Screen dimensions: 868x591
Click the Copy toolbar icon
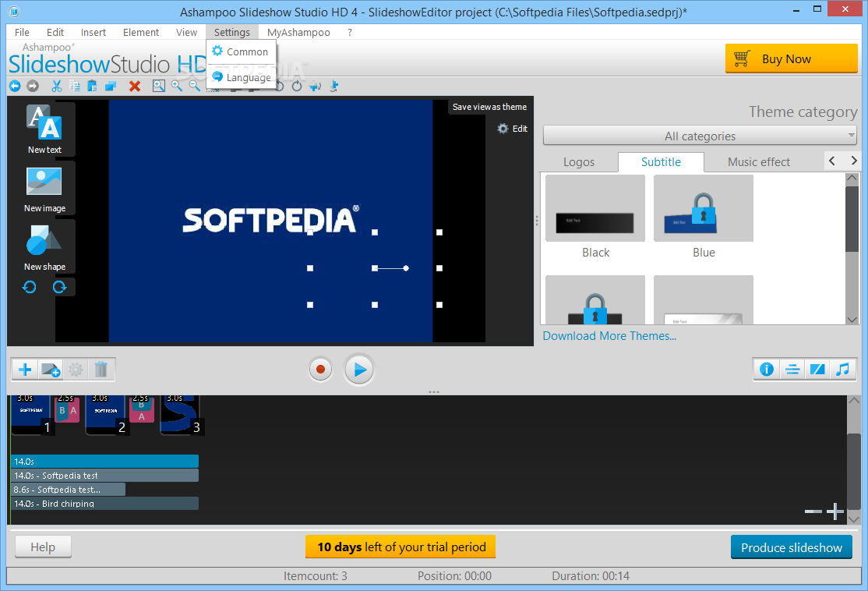75,86
